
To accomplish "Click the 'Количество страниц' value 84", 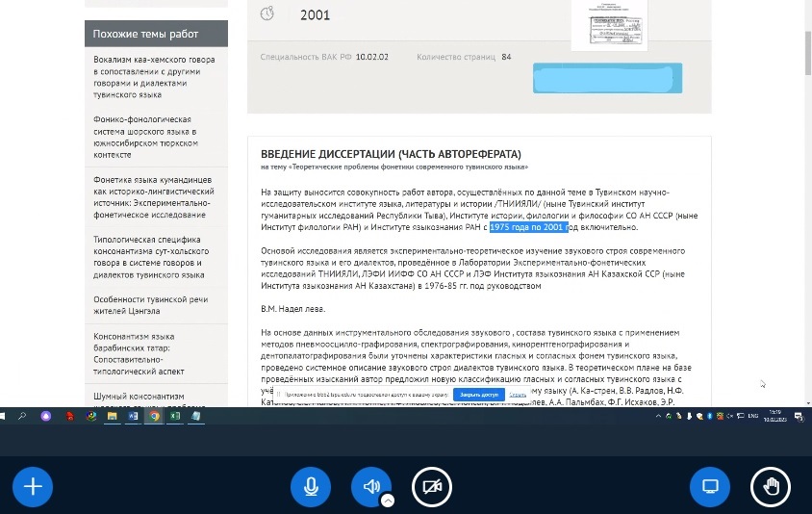I will point(506,57).
